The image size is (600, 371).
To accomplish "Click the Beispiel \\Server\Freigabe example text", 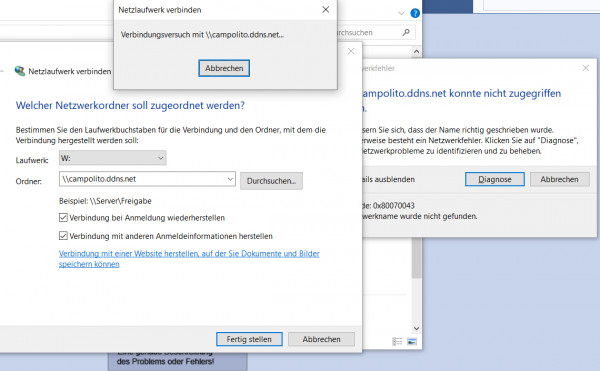I will point(105,201).
